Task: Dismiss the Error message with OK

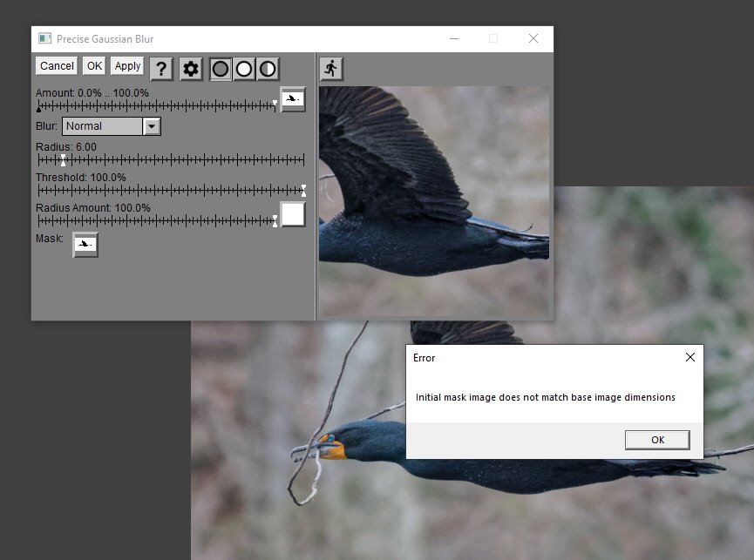Action: 657,440
